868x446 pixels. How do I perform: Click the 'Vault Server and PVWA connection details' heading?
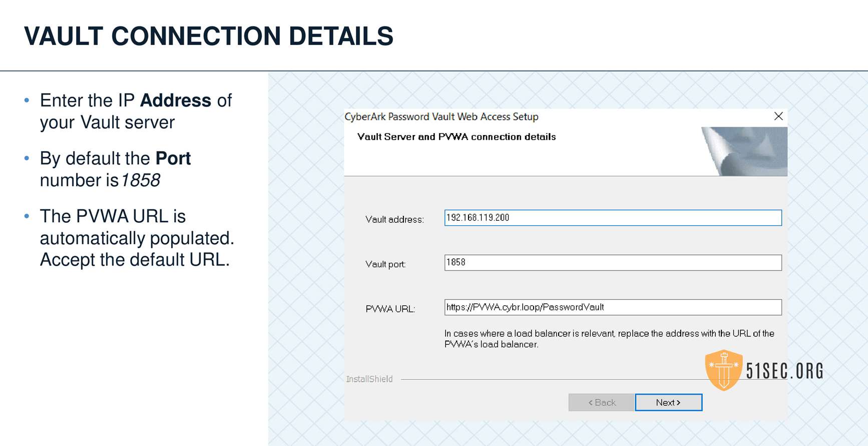(x=457, y=137)
